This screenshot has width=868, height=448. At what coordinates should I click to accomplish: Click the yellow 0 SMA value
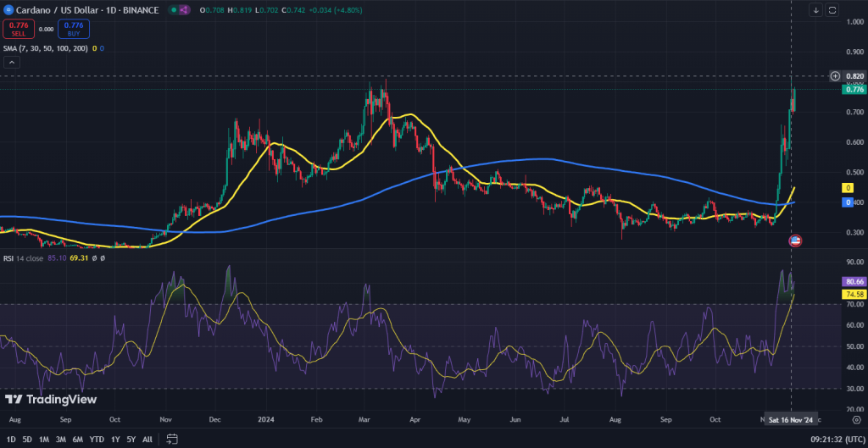click(x=95, y=48)
